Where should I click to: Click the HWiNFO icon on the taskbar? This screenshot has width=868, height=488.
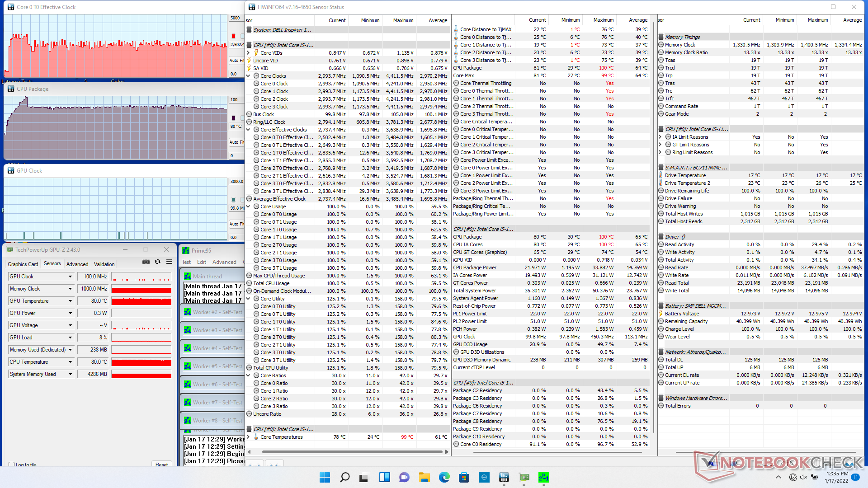point(504,477)
